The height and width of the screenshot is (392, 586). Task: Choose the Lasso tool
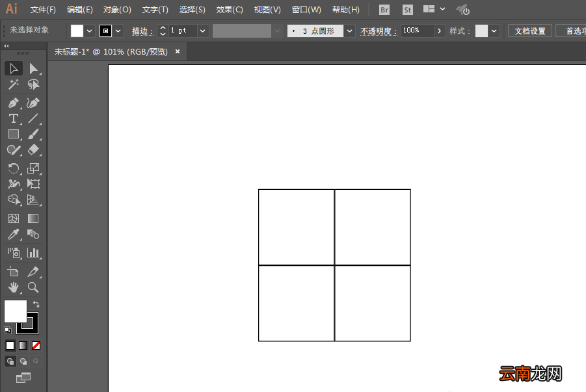click(33, 85)
